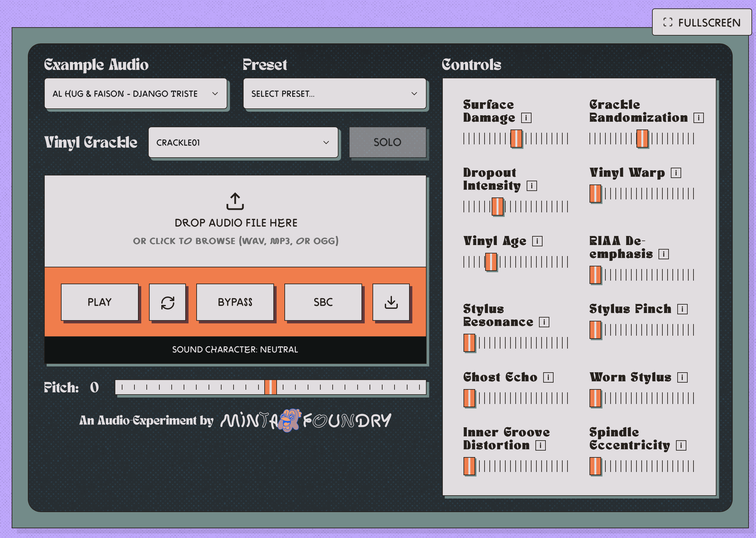The width and height of the screenshot is (756, 538).
Task: Click the Surface Damage info icon
Action: (x=526, y=118)
